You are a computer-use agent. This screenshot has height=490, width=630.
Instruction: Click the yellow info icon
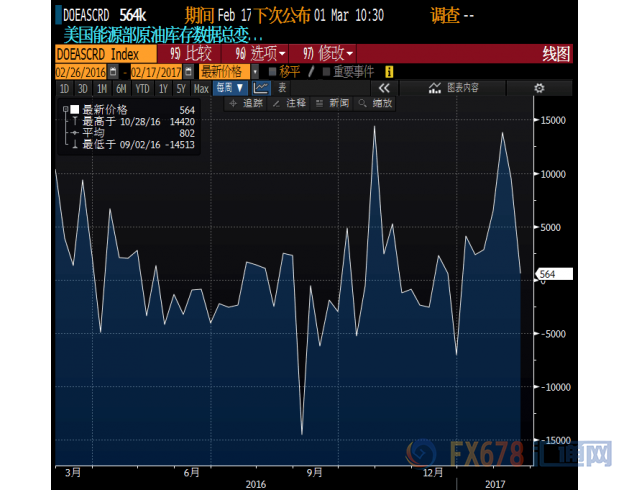coord(389,72)
